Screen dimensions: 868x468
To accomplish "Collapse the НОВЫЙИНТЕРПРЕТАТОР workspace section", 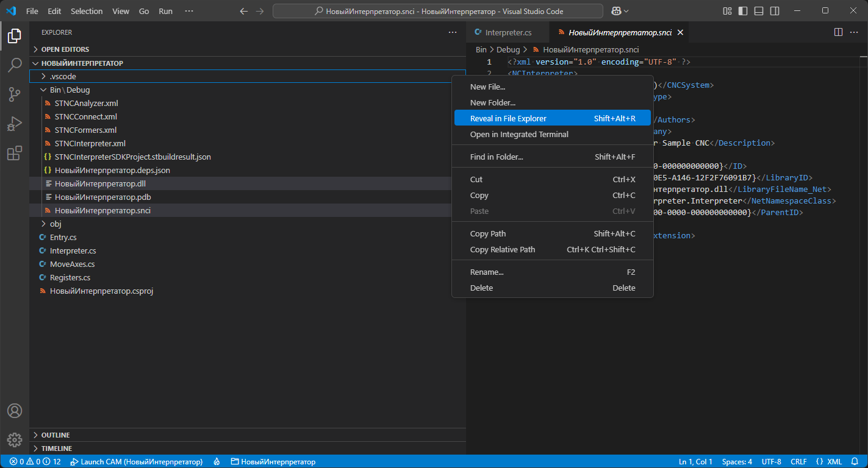I will coord(247,63).
